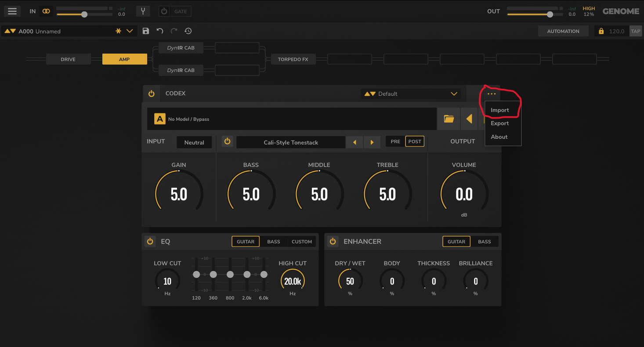The image size is (644, 347).
Task: Click the 120.0 tempo field
Action: 617,31
